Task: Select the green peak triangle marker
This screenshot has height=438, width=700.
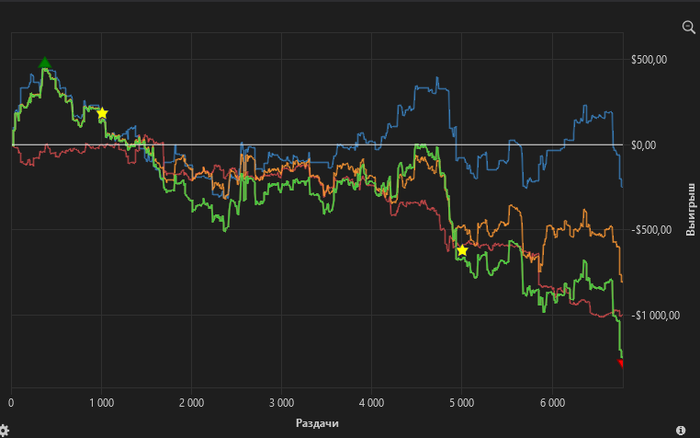Action: (x=45, y=62)
